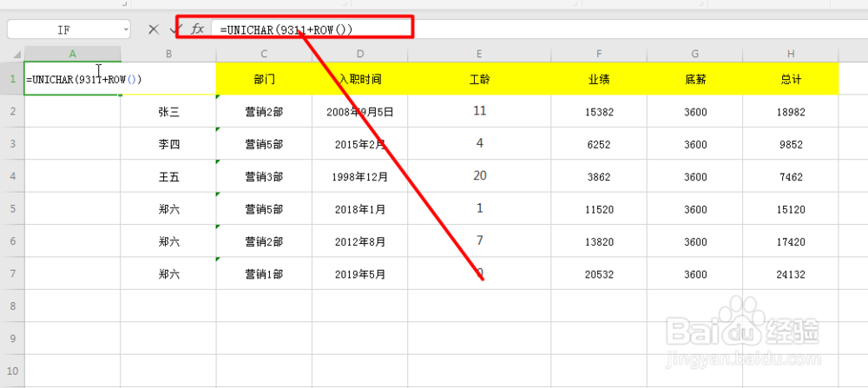Select row 2 header
The height and width of the screenshot is (388, 868).
tap(12, 111)
